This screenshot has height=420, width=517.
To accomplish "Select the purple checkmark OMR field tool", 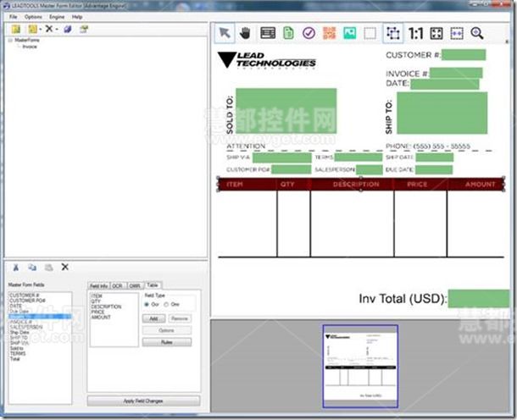I will point(309,33).
